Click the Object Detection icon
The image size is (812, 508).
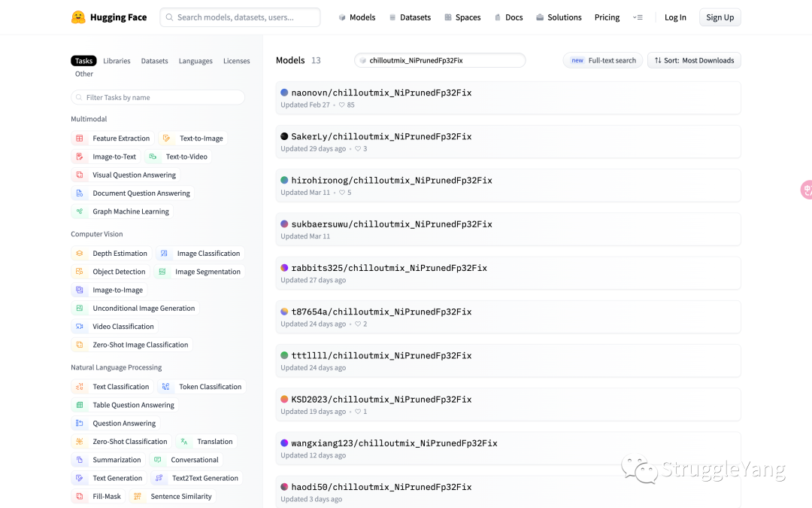coord(79,272)
